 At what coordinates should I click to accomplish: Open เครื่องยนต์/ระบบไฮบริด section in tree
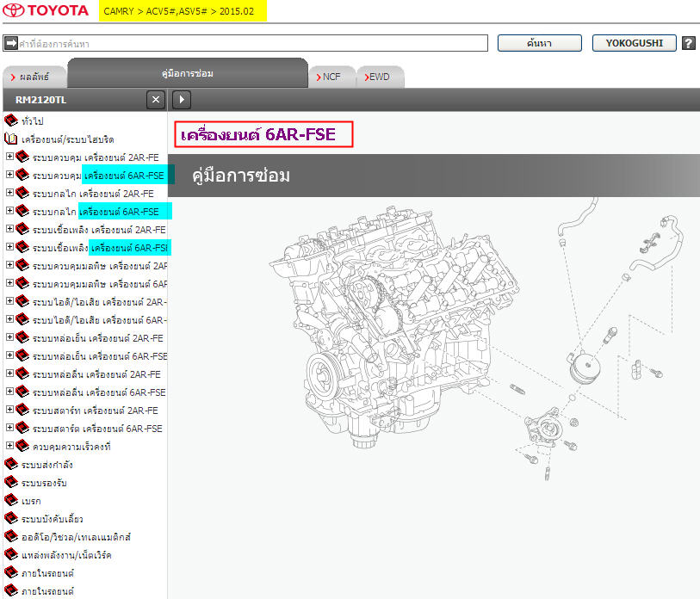pyautogui.click(x=68, y=139)
